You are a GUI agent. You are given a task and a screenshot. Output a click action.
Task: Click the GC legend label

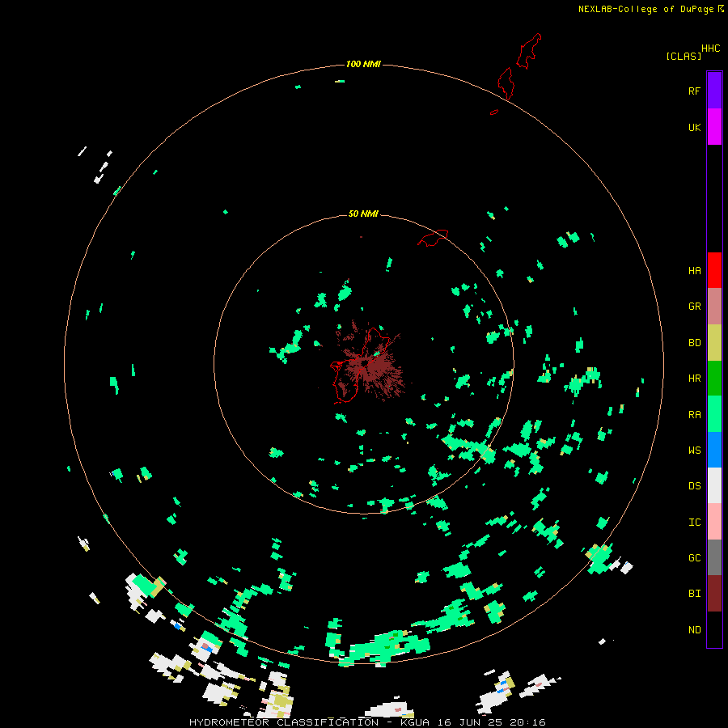694,558
